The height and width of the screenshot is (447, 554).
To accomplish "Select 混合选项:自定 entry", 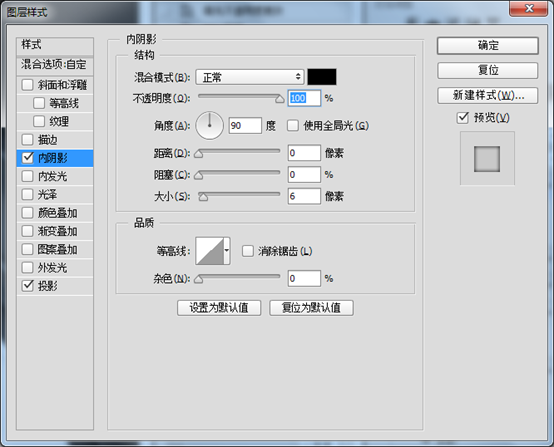I will tap(55, 65).
